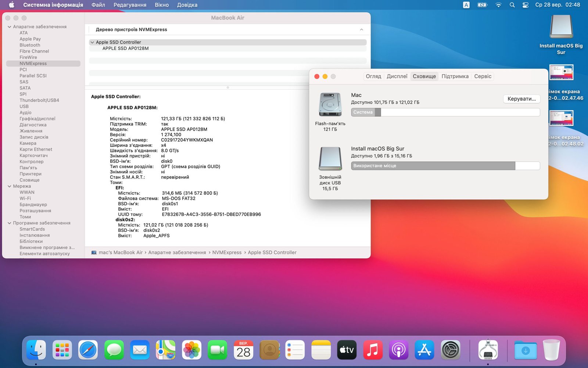Click Install macOS Big Sur usage bar
Image resolution: width=588 pixels, height=368 pixels.
445,166
